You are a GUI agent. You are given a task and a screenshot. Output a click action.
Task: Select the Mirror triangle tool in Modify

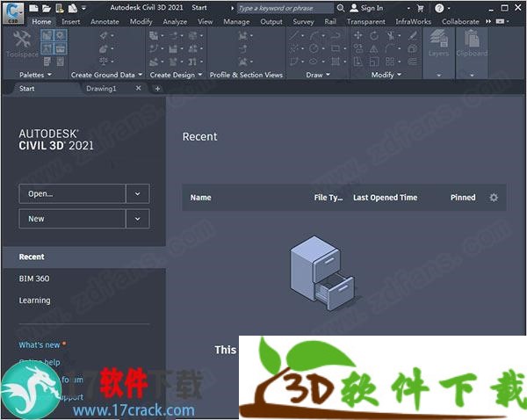[x=374, y=49]
